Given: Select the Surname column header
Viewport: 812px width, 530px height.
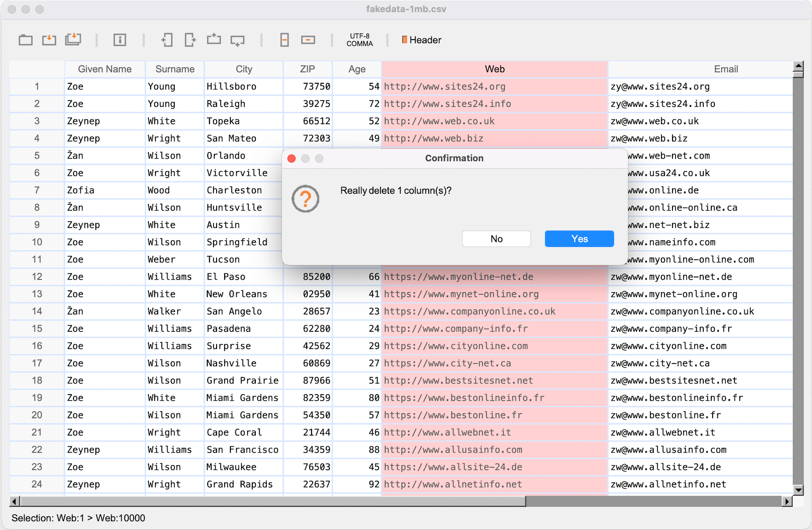Looking at the screenshot, I should [175, 69].
